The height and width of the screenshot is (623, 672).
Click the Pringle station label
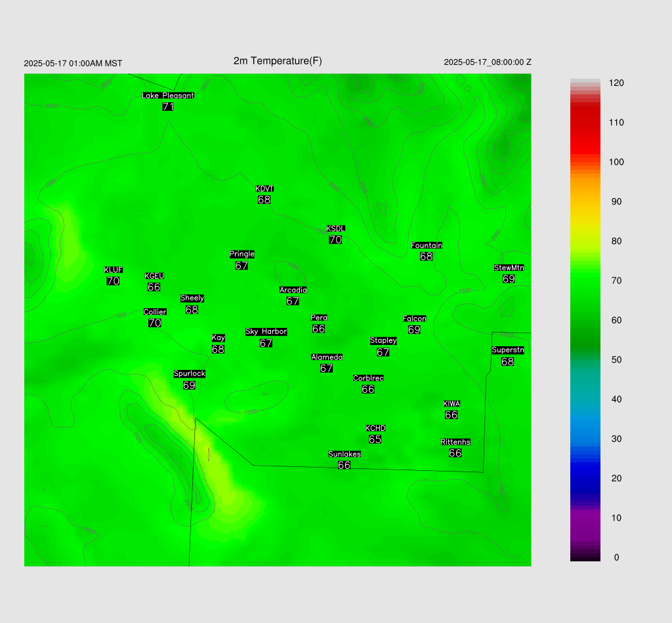[241, 254]
